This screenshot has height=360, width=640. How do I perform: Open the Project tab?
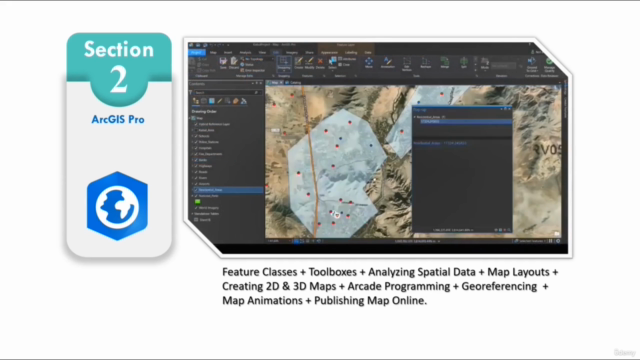click(196, 53)
